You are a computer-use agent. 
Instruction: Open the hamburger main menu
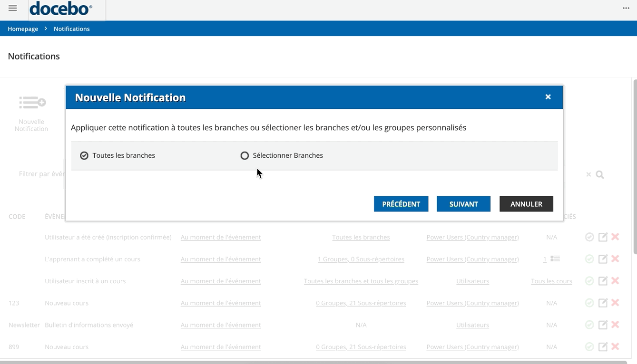click(13, 8)
